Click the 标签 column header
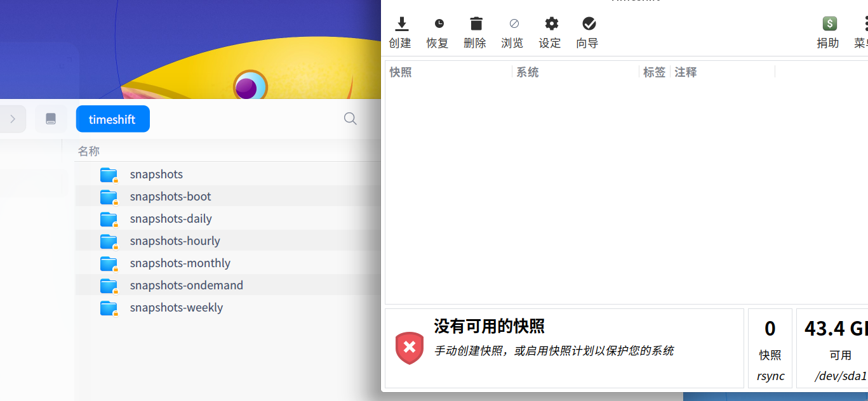The width and height of the screenshot is (868, 401). (x=655, y=72)
